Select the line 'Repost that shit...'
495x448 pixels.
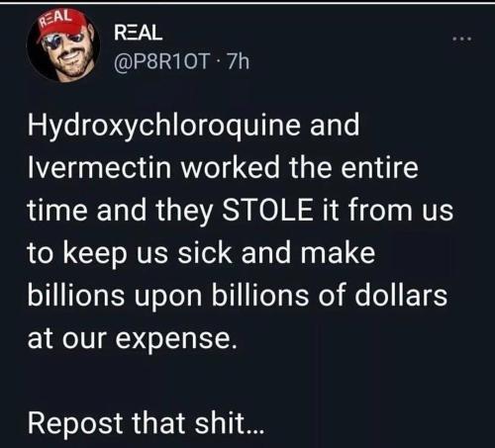146,423
